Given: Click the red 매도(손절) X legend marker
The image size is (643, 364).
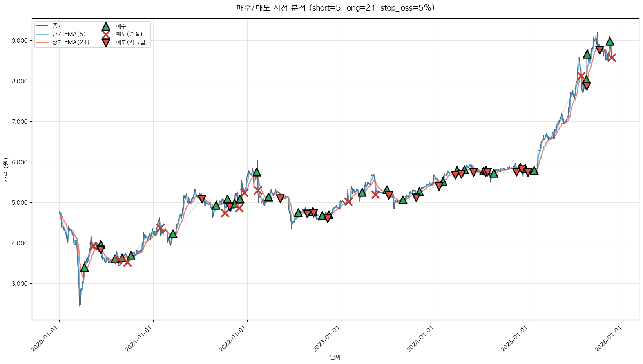Looking at the screenshot, I should tap(106, 34).
